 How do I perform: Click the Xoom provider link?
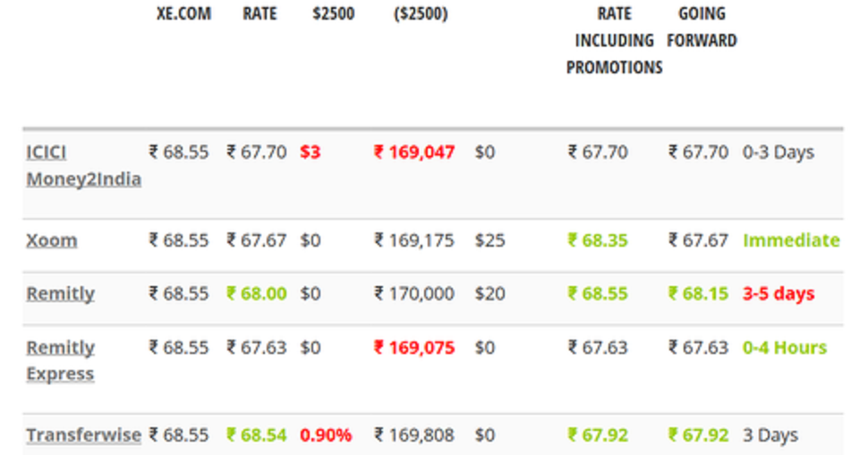(x=52, y=240)
